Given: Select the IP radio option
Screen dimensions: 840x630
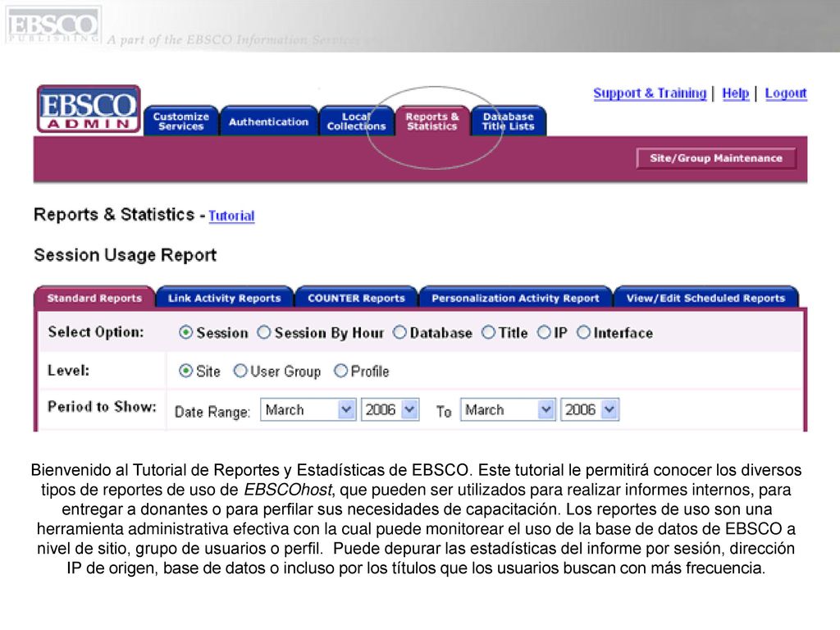Looking at the screenshot, I should pyautogui.click(x=544, y=333).
